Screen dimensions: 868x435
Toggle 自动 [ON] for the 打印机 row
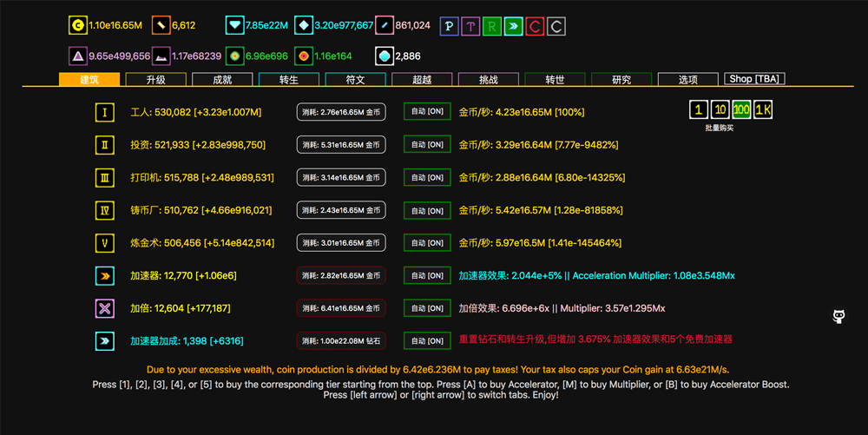pos(427,178)
